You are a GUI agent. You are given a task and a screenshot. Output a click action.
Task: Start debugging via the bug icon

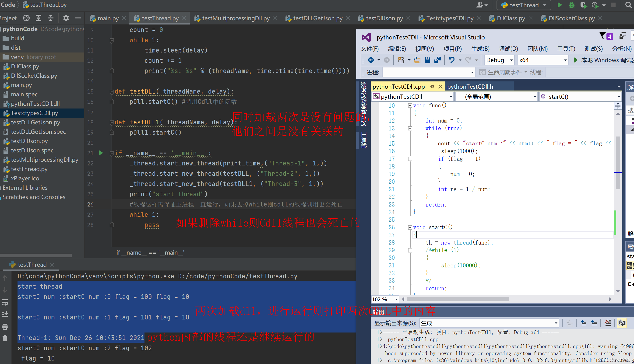pos(572,5)
